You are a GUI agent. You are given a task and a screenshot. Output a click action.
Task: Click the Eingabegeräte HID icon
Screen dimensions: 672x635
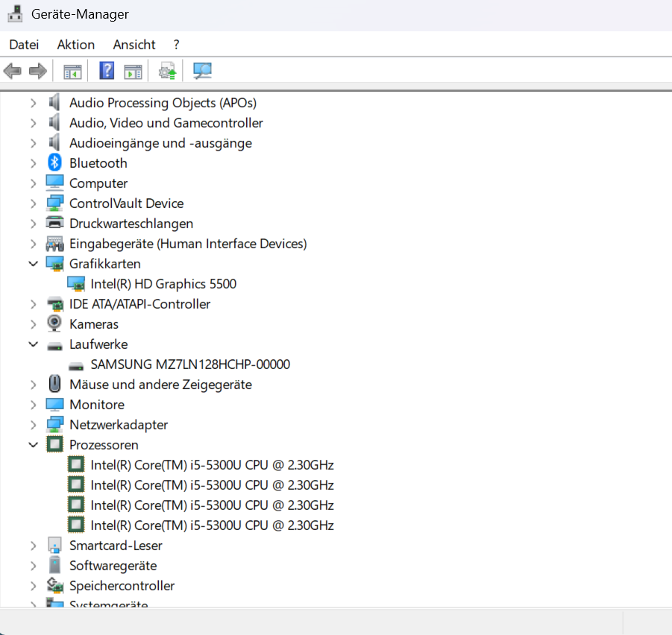54,244
